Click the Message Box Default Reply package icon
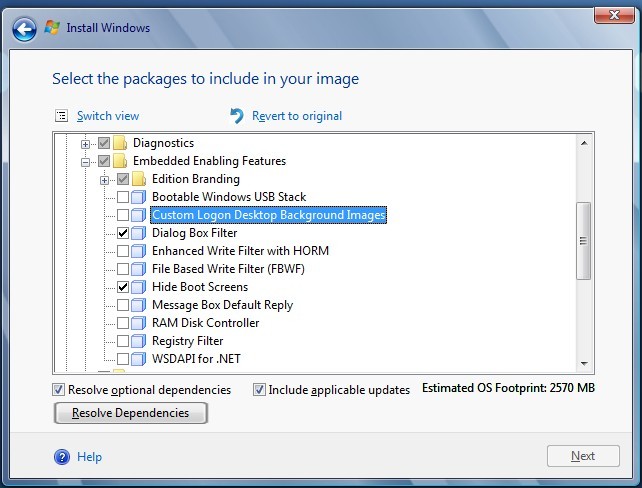Screen dimensions: 642x488 (139, 305)
